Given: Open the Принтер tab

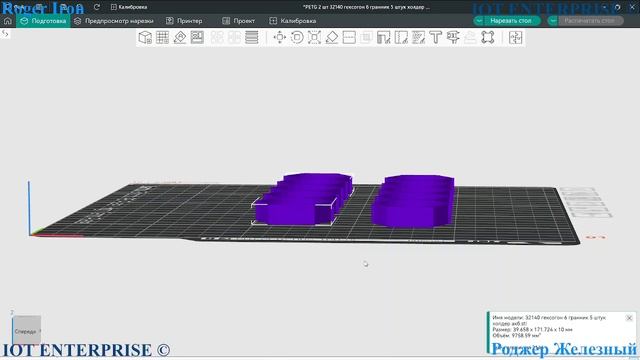Looking at the screenshot, I should tap(184, 21).
